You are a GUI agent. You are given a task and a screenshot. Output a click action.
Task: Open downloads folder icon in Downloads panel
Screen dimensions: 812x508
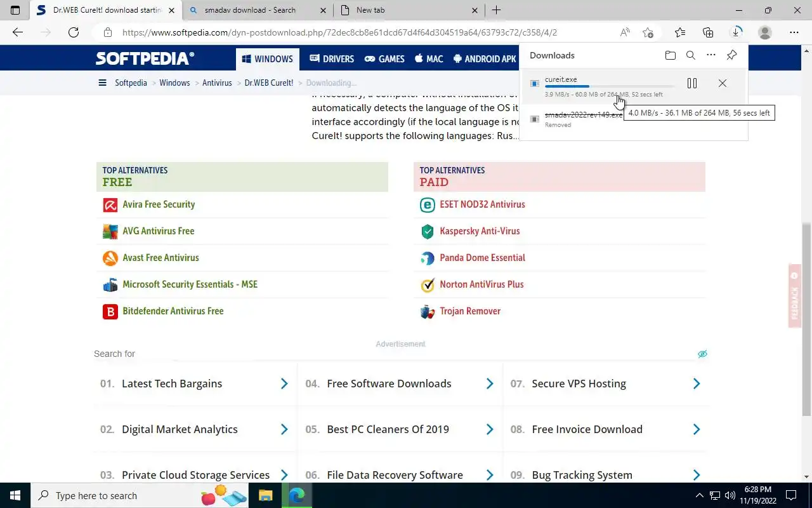point(671,55)
